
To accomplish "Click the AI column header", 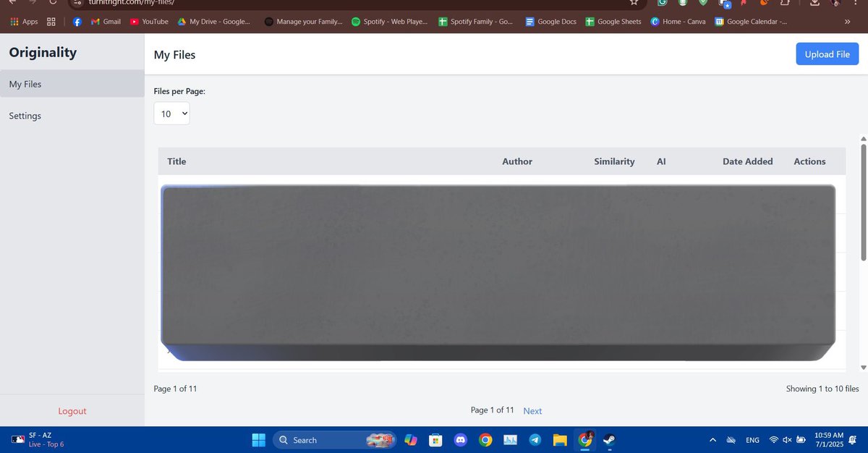I will [x=661, y=161].
